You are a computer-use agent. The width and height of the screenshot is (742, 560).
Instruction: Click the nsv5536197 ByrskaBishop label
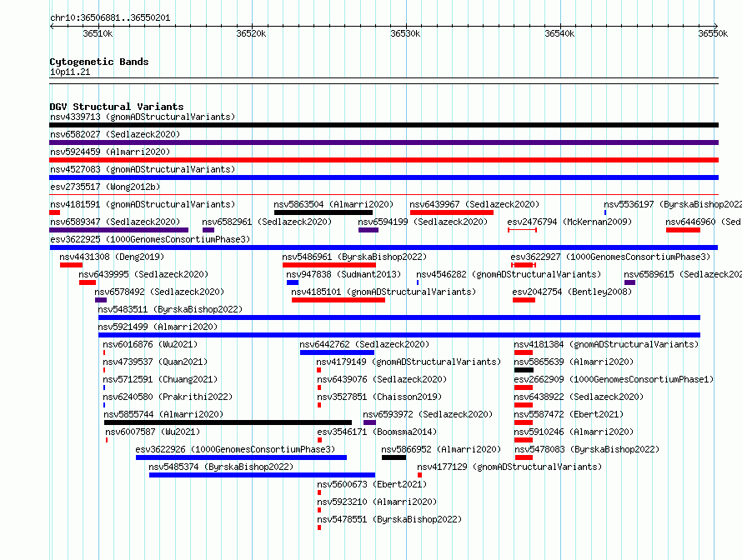tap(673, 204)
